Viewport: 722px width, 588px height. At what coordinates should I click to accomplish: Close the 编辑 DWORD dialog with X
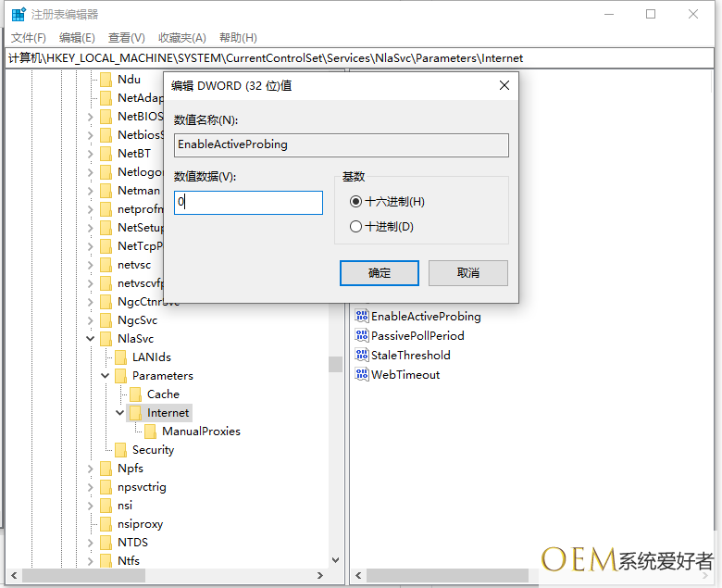[504, 85]
